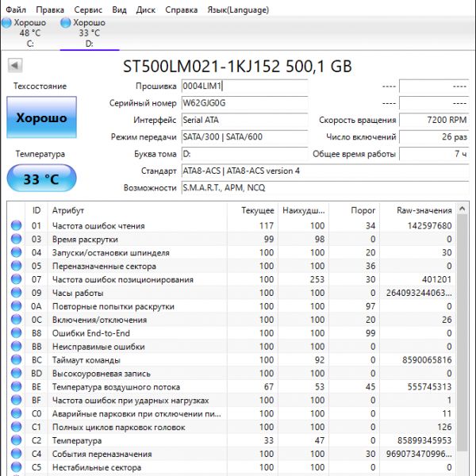Click status orb for Таймаут команды row
The image size is (476, 476).
pos(16,359)
